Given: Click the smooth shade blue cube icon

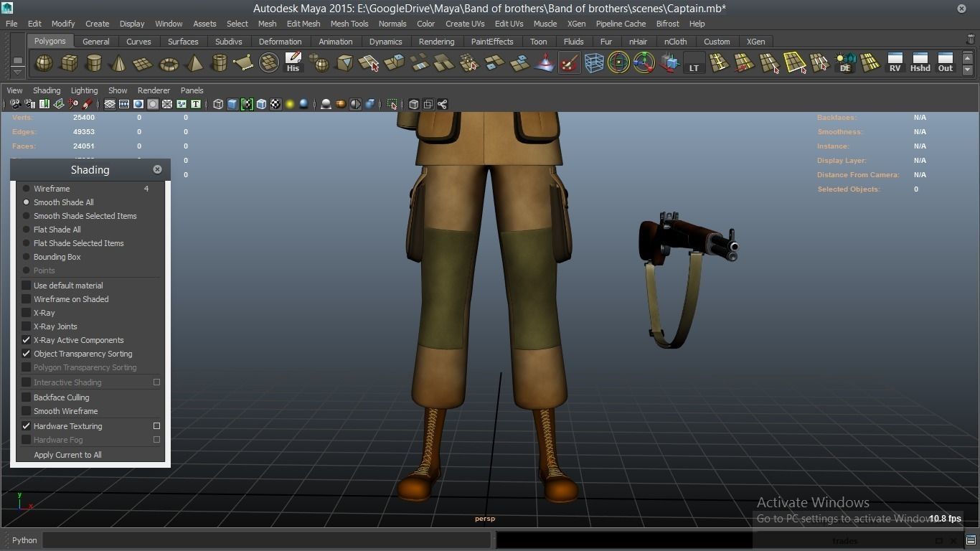Looking at the screenshot, I should (x=232, y=104).
